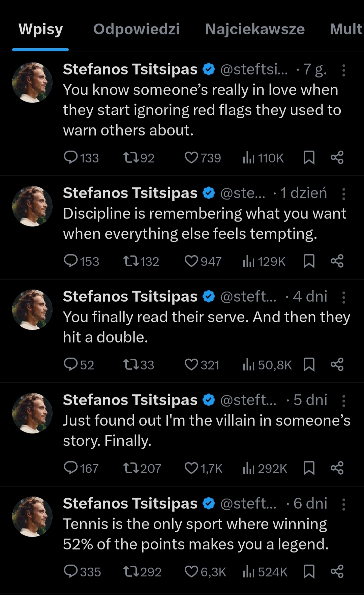Open three-dot menu on 6 dni tweet
Image resolution: width=364 pixels, height=595 pixels.
[x=343, y=504]
